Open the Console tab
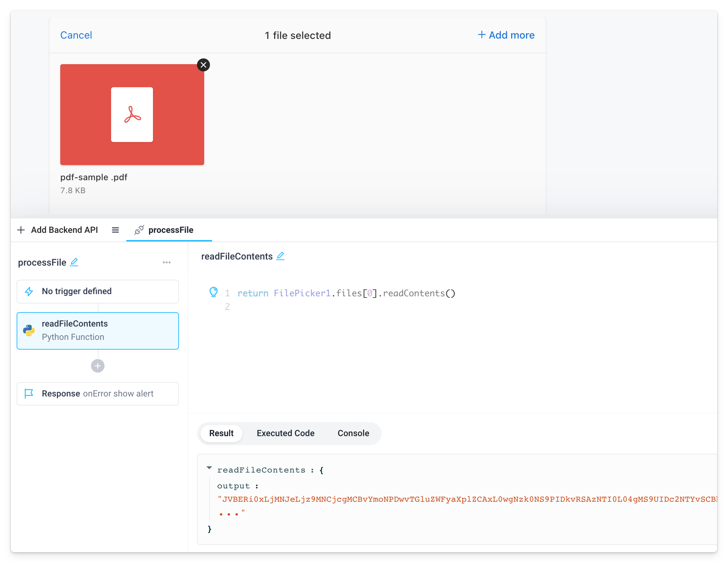 (x=353, y=433)
